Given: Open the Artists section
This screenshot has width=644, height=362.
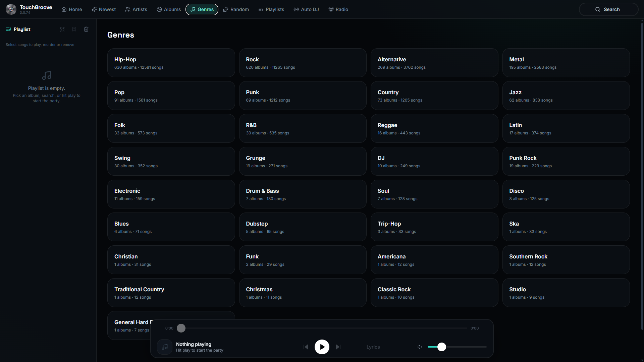Looking at the screenshot, I should tap(136, 9).
